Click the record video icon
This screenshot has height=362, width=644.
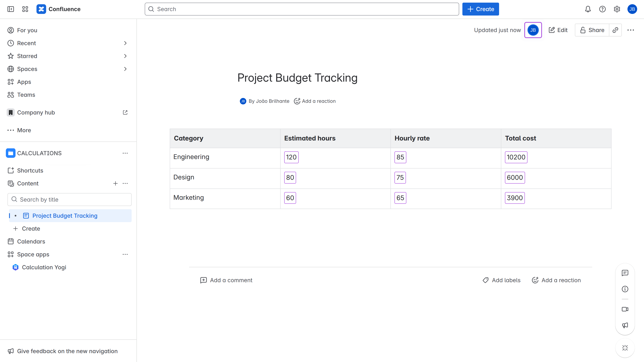coord(625,309)
